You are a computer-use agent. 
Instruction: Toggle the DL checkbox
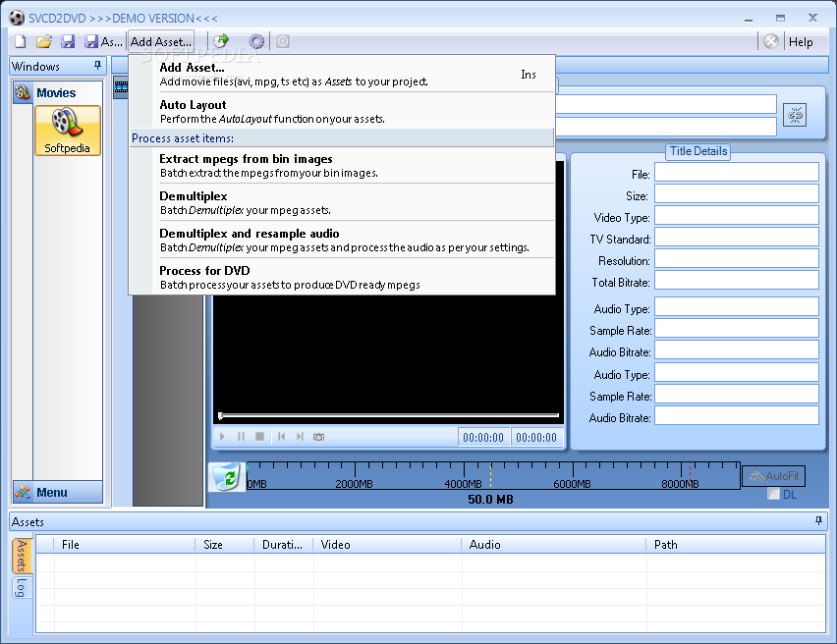pos(773,494)
